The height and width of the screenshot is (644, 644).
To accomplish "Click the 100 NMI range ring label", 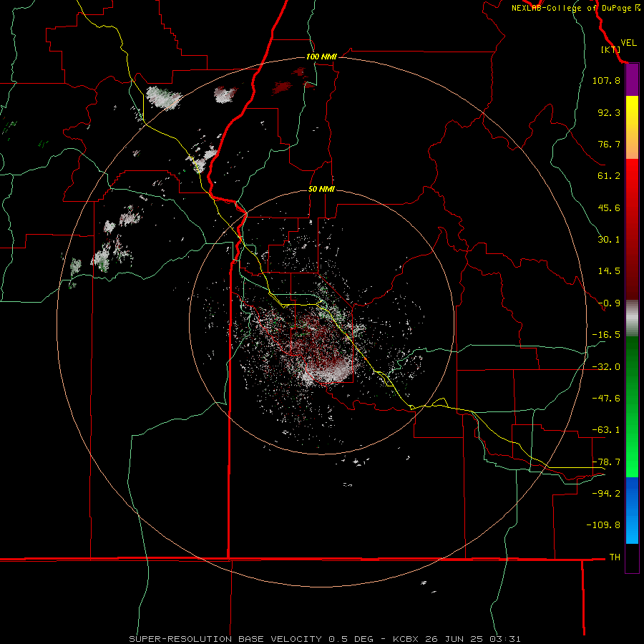I will pyautogui.click(x=321, y=57).
